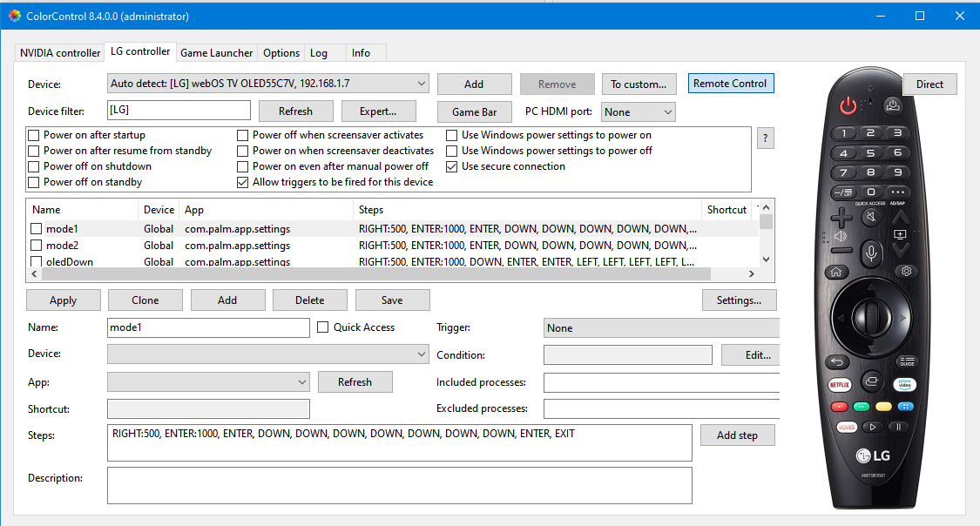Open Prime Video from the remote
This screenshot has height=526, width=980.
(x=904, y=384)
